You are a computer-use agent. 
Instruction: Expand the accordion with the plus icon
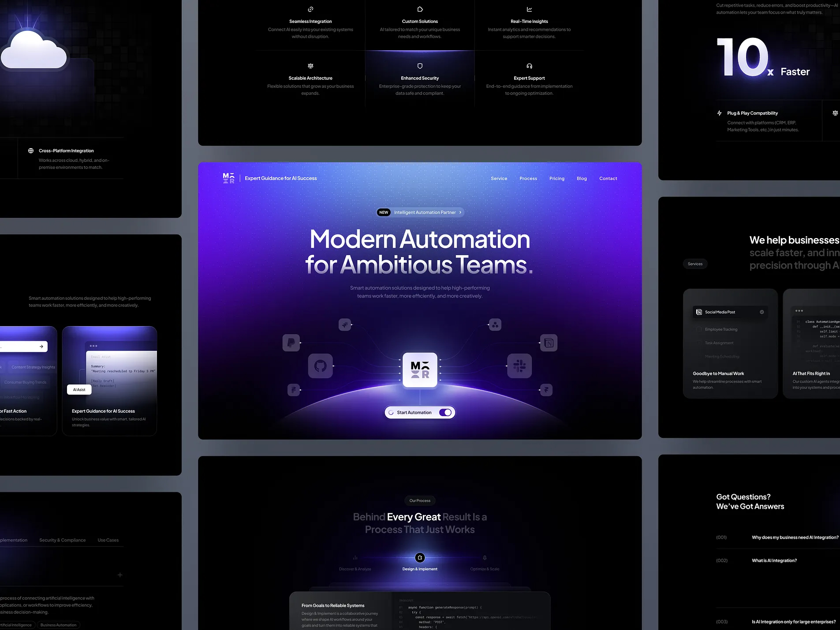tap(120, 575)
